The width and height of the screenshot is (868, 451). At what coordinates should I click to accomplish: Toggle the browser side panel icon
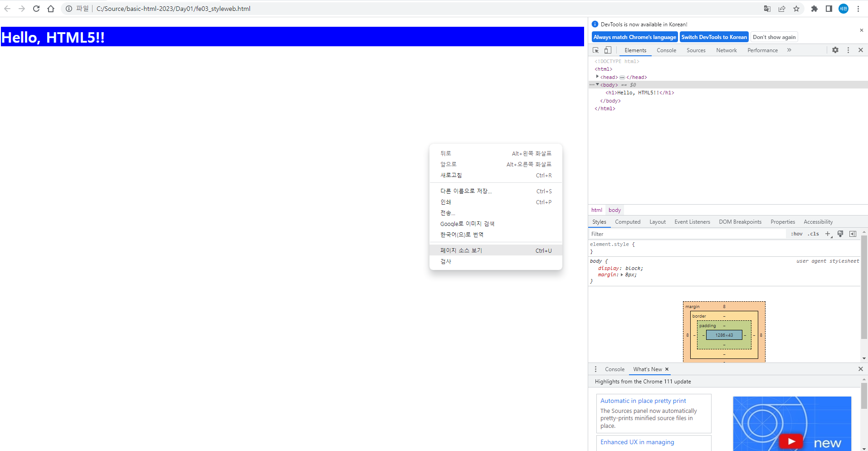pos(829,9)
